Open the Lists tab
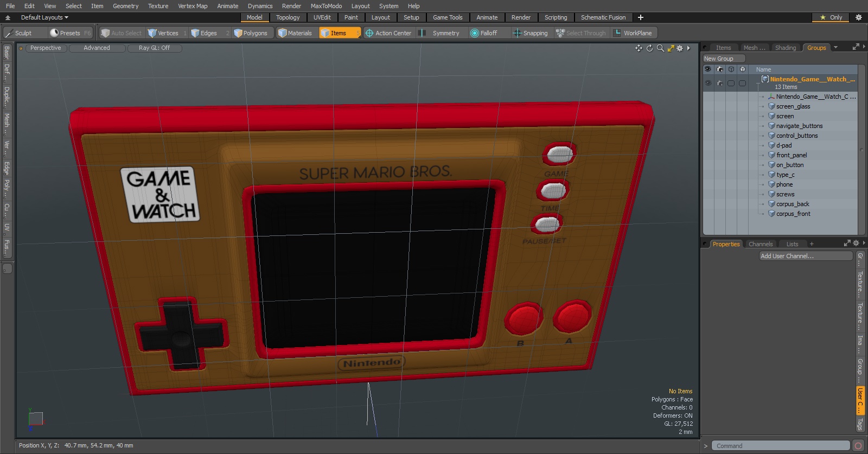This screenshot has height=454, width=868. tap(793, 244)
